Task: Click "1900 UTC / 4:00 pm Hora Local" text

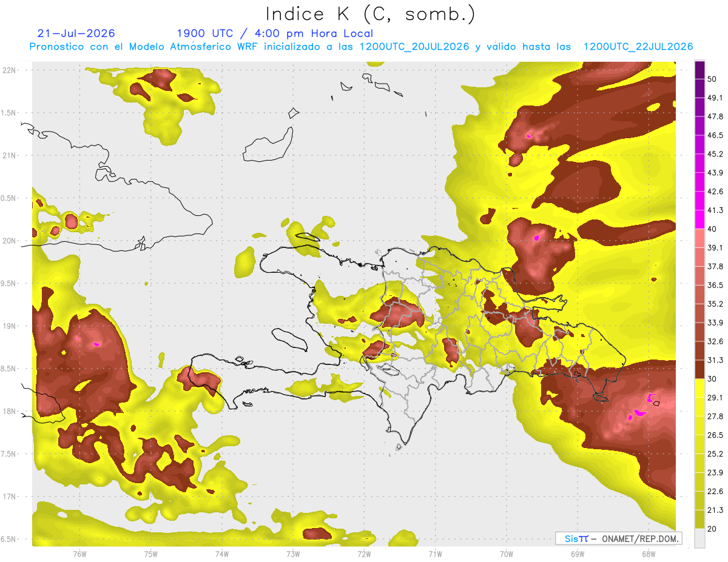Action: point(275,33)
